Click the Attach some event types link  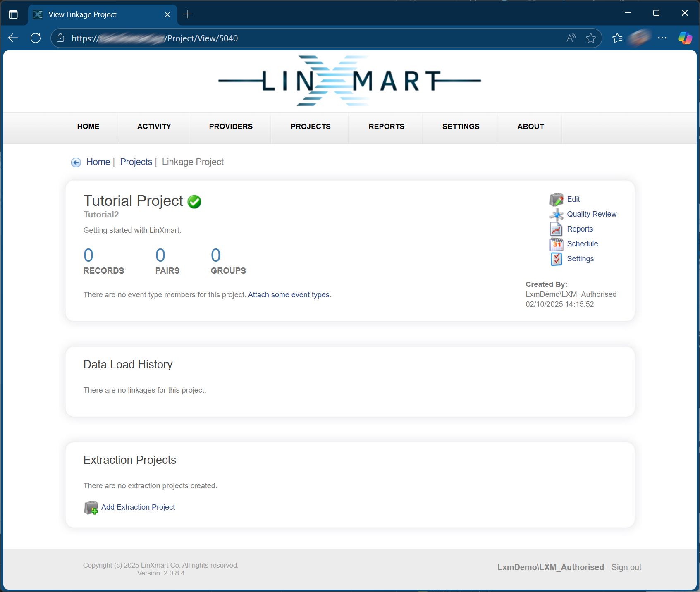[289, 295]
